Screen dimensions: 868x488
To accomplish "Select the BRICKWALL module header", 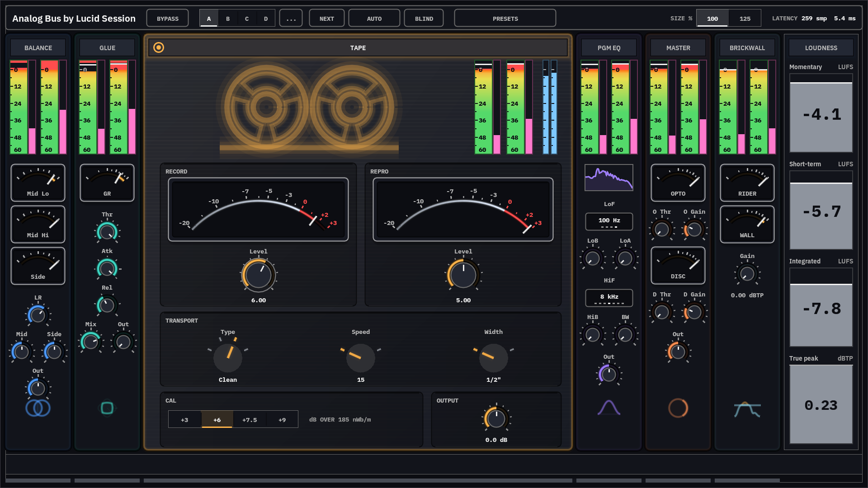I will [747, 47].
